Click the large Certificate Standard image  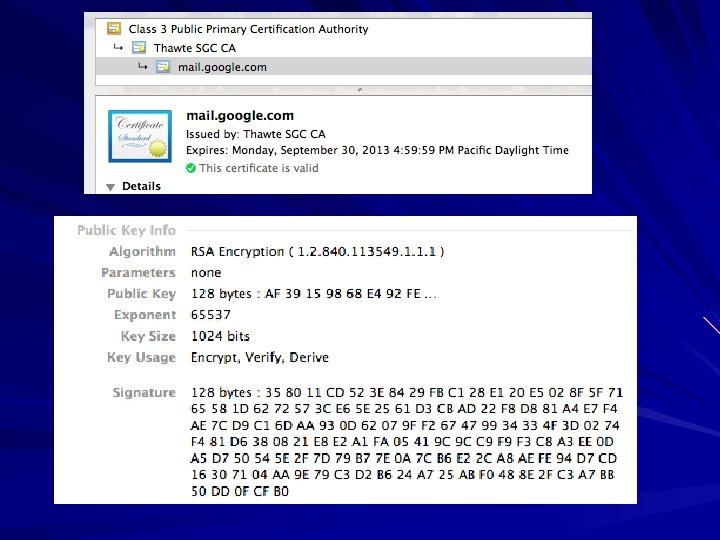(140, 136)
